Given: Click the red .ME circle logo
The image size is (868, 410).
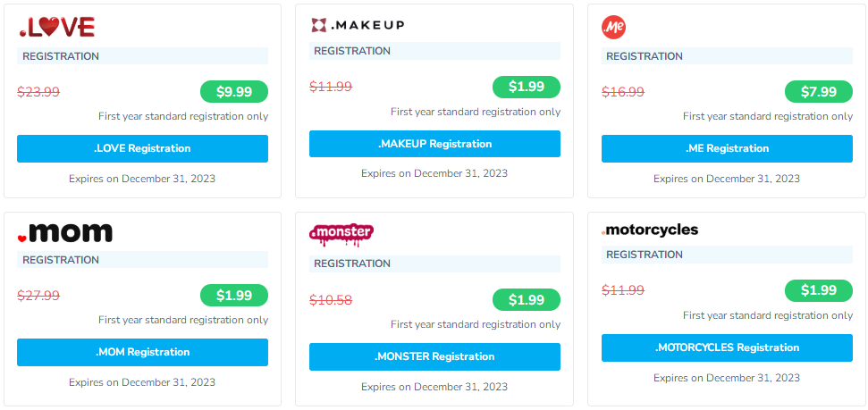Looking at the screenshot, I should 614,28.
